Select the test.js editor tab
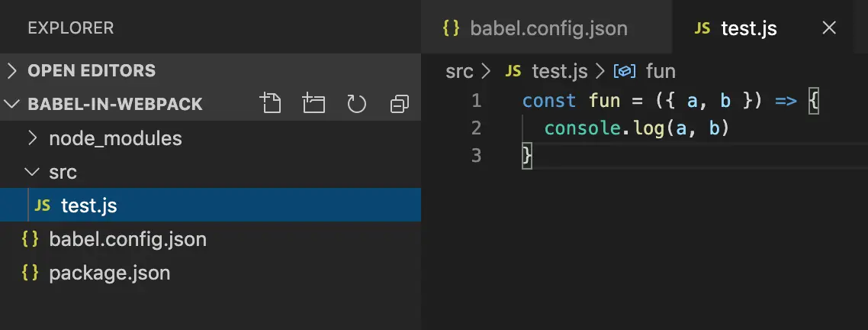The height and width of the screenshot is (330, 868). (x=747, y=29)
